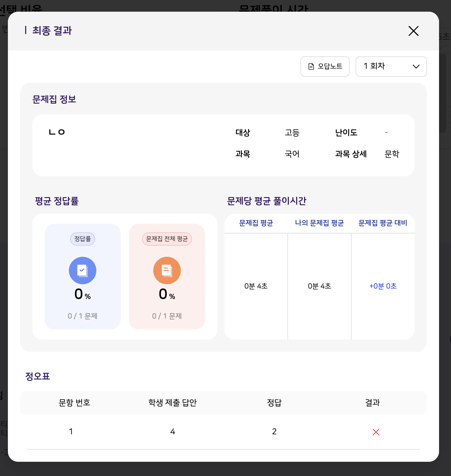Click the workbook title ㄴㅇ
The height and width of the screenshot is (476, 451).
tap(57, 132)
